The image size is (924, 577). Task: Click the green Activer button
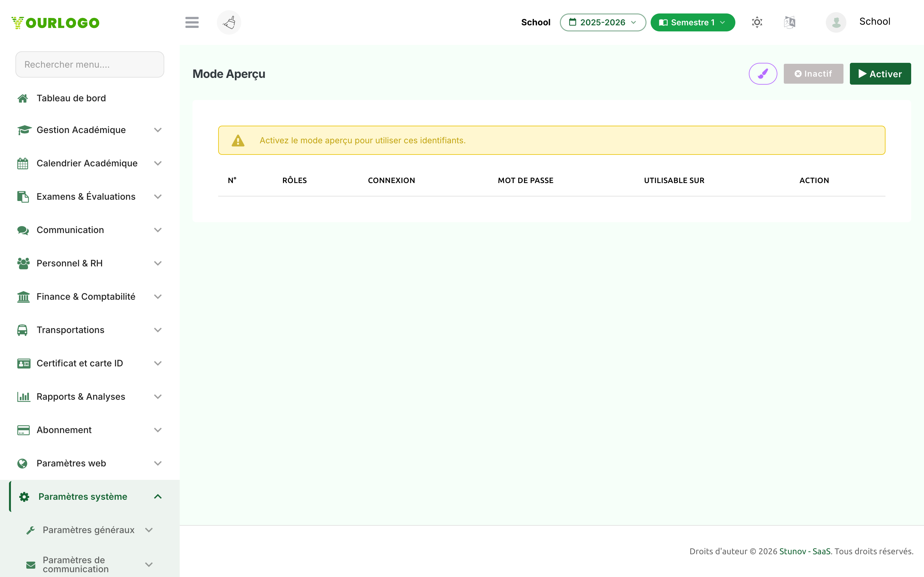880,74
